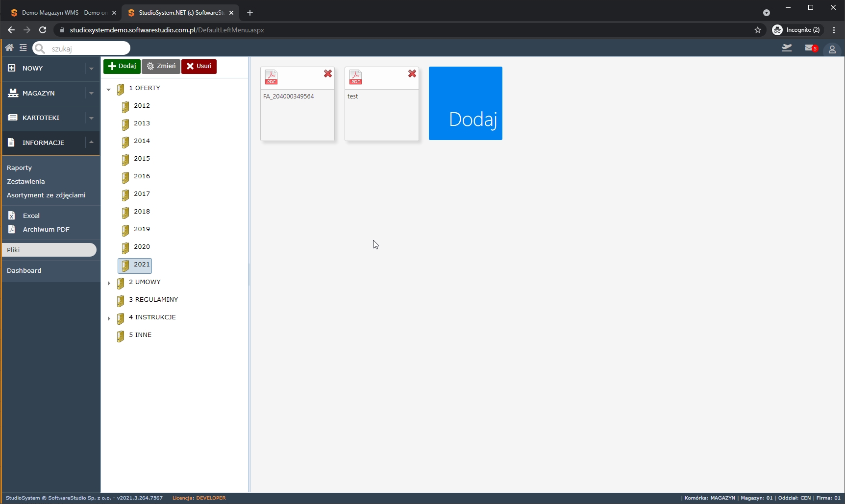Screen dimensions: 845x504
Task: Collapse the menu with the indent icon
Action: (x=23, y=48)
